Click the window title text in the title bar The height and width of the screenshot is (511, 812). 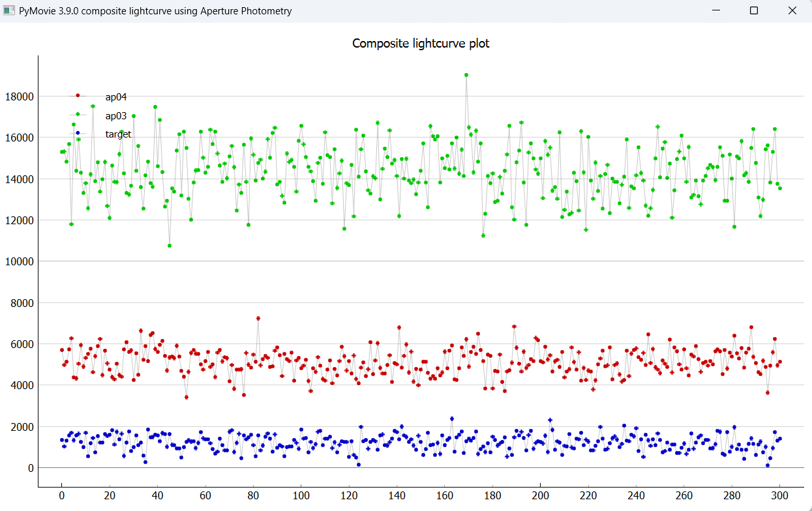click(x=156, y=10)
